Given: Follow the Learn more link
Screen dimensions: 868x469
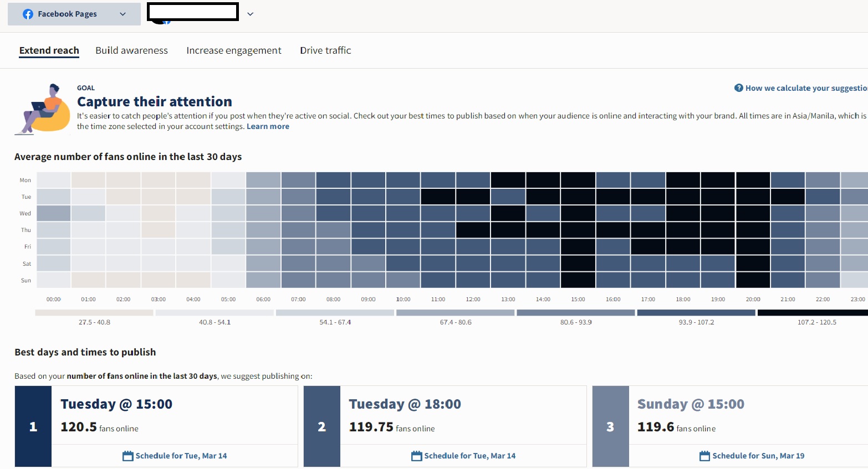Looking at the screenshot, I should pos(268,126).
